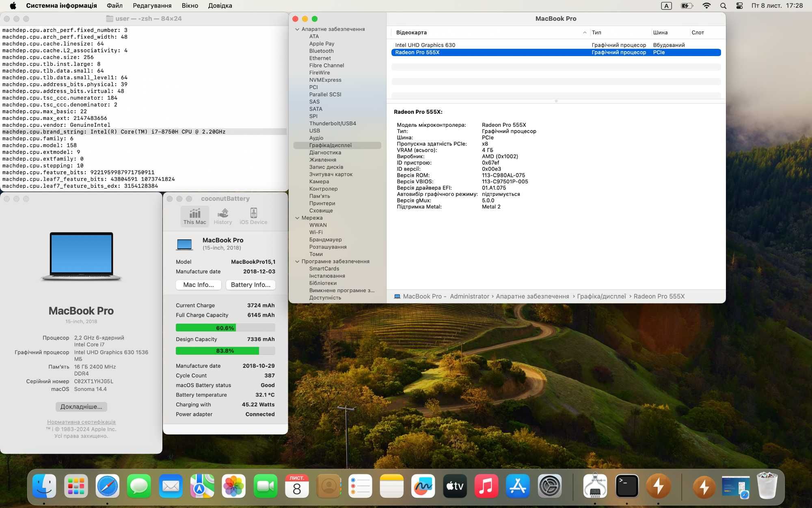Viewport: 812px width, 508px height.
Task: Open Spotlight search in menu bar
Action: (x=723, y=6)
